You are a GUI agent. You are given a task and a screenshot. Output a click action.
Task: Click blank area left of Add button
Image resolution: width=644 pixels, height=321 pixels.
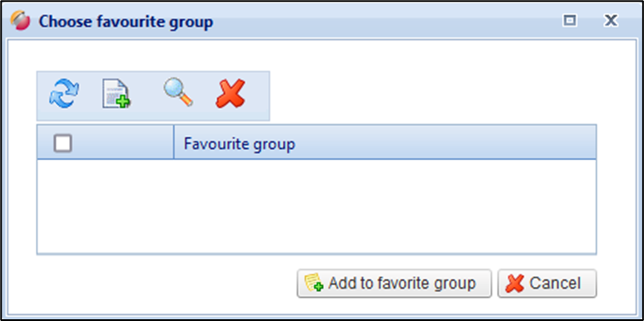click(x=164, y=284)
